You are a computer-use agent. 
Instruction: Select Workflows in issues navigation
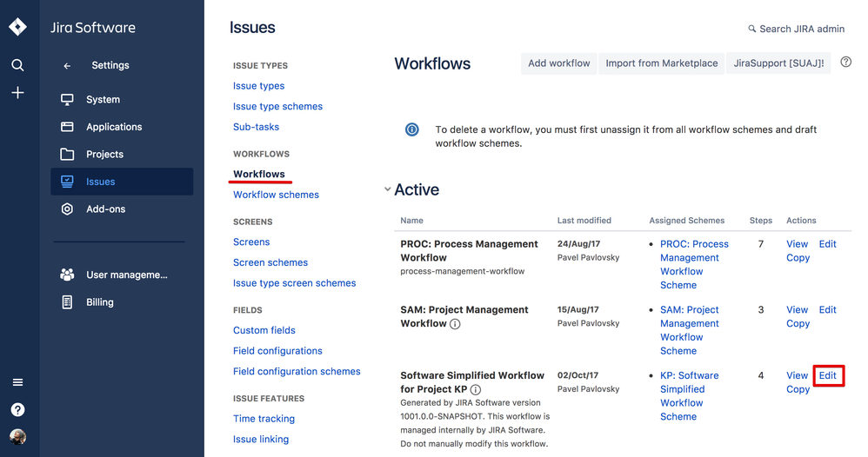258,174
